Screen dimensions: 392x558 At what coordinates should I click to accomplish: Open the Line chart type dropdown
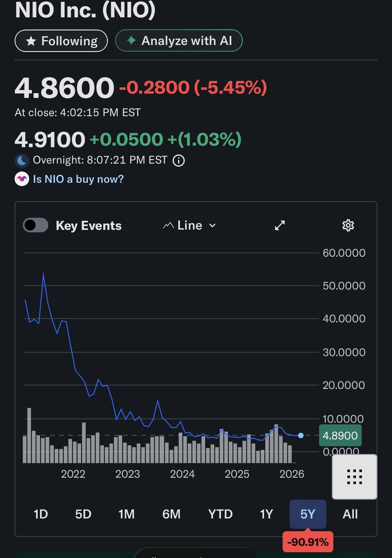pos(190,225)
